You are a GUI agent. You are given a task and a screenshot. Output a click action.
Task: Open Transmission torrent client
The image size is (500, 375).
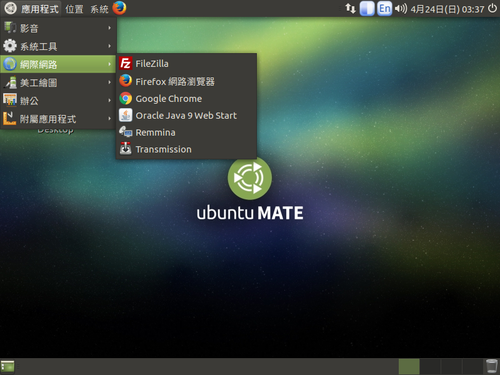(186, 149)
